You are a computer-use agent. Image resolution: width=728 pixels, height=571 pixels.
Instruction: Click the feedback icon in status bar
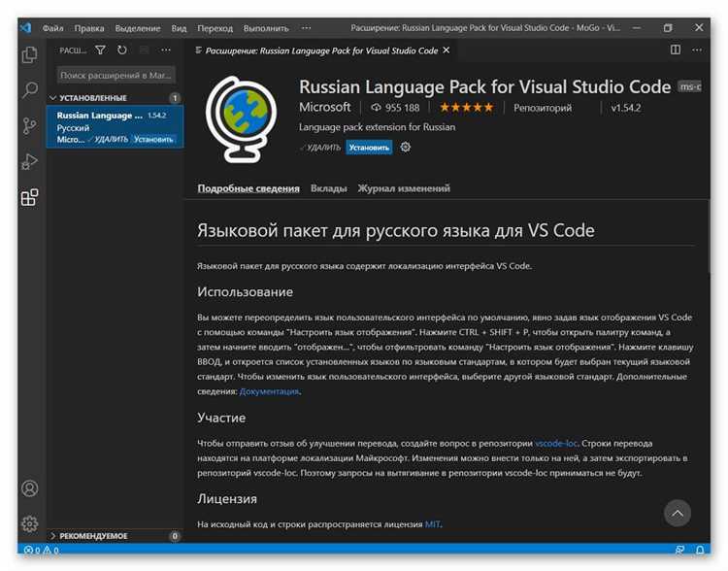tap(679, 550)
